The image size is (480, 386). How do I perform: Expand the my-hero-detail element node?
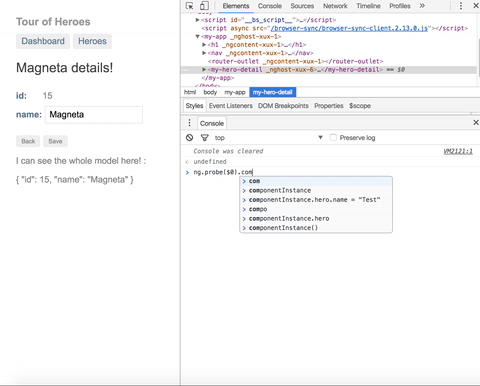click(204, 69)
